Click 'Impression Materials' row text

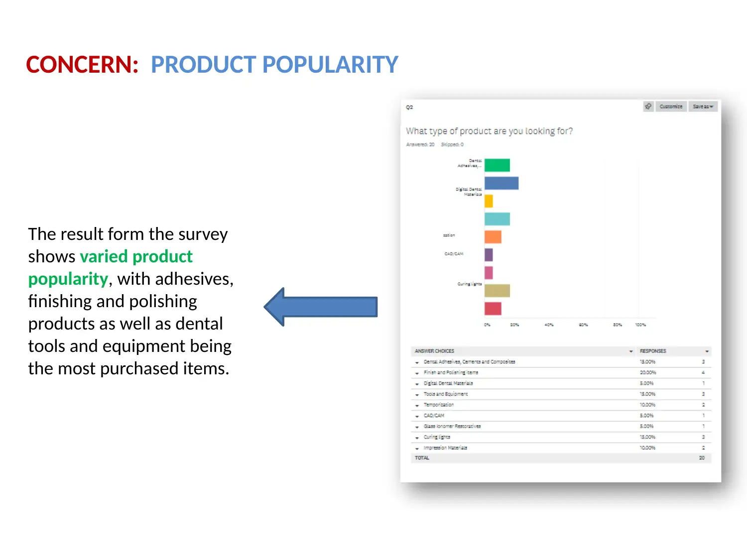(445, 448)
